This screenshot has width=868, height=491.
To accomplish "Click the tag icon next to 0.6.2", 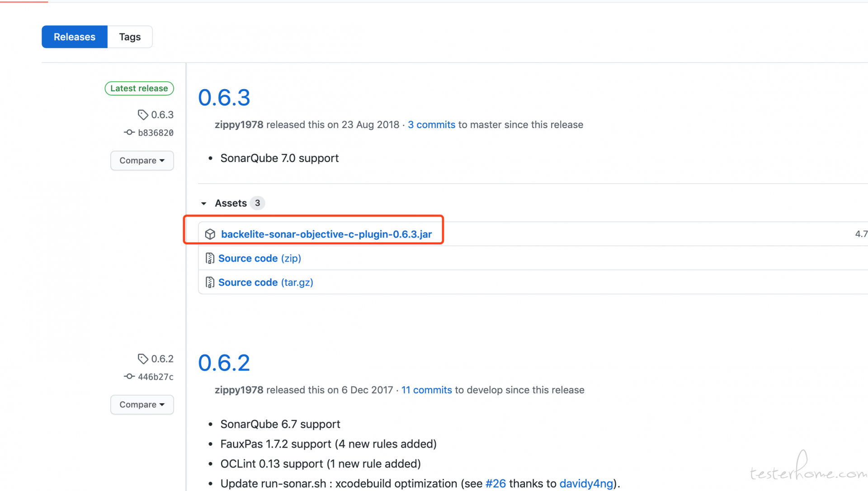I will [143, 359].
